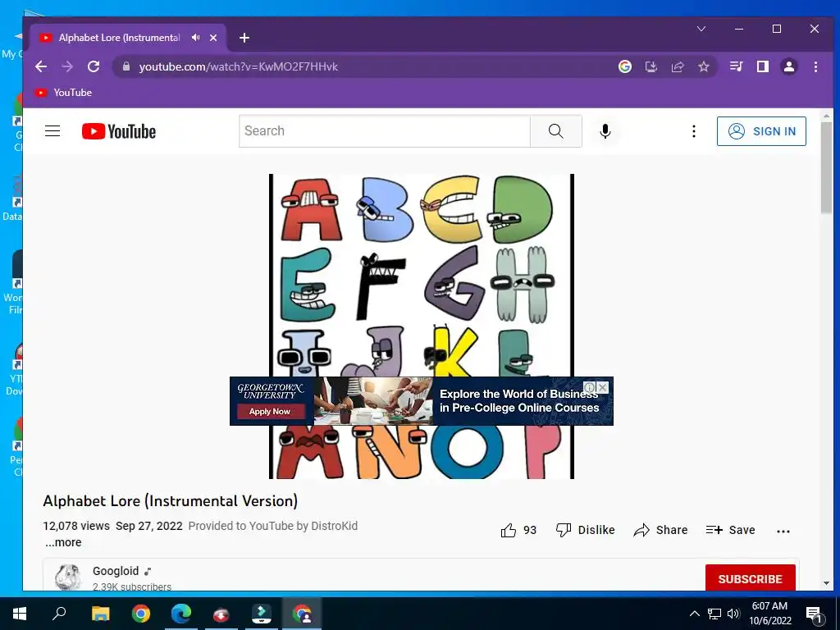Open Chrome three-dot menu

coord(815,66)
